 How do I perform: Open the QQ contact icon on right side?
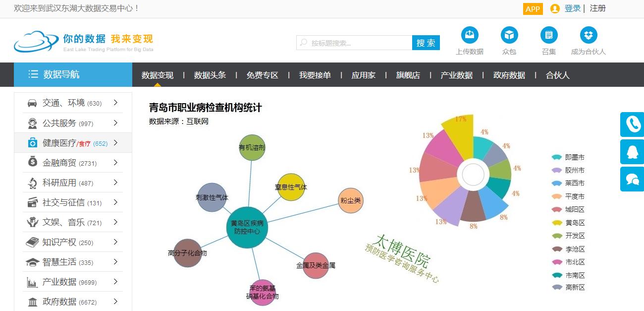(x=632, y=152)
